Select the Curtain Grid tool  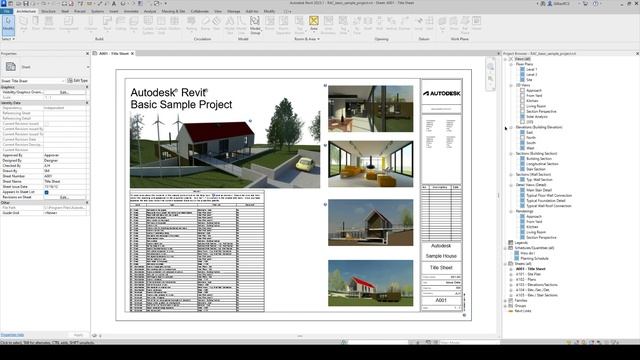161,24
